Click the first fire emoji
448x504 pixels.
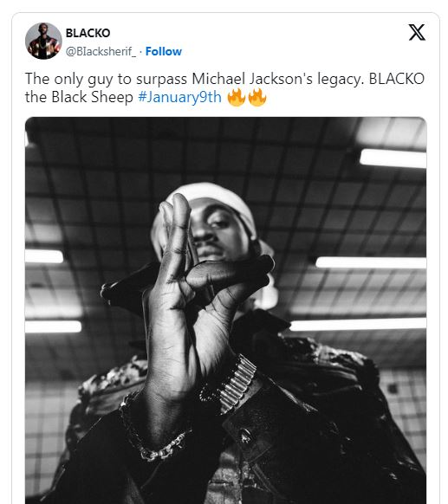point(237,97)
